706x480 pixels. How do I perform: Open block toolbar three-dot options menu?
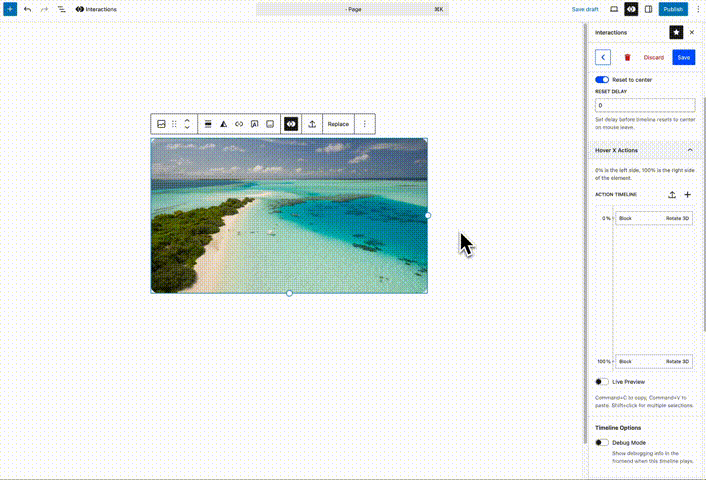coord(364,124)
